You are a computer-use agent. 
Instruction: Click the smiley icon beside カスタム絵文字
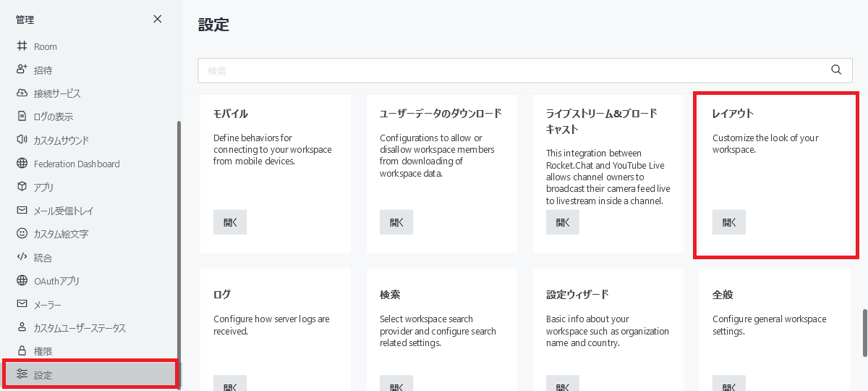tap(22, 234)
